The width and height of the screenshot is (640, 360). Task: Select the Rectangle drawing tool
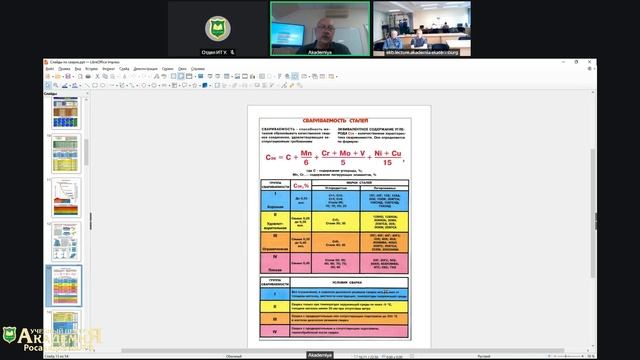95,85
